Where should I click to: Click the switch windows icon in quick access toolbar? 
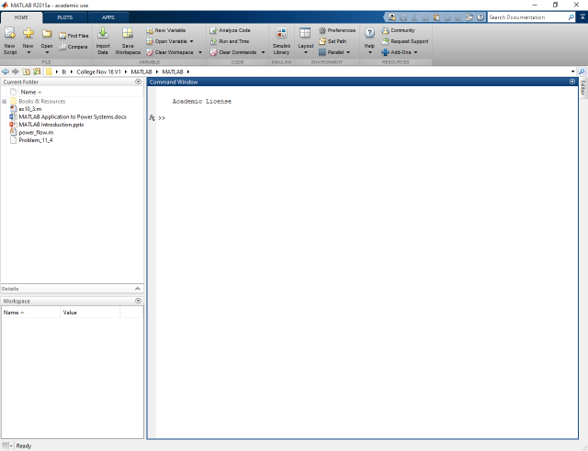click(x=470, y=17)
